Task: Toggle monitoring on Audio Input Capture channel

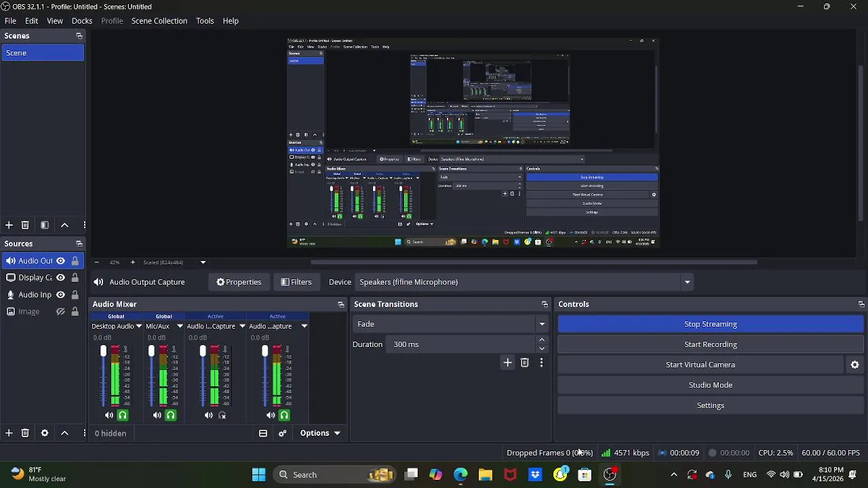Action: [222, 415]
